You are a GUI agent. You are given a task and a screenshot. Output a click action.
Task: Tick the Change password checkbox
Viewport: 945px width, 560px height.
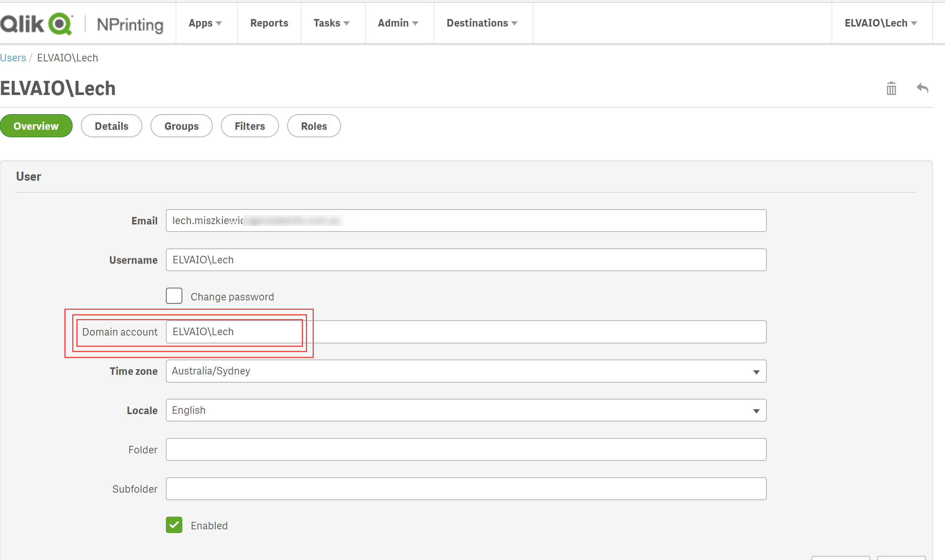point(174,296)
